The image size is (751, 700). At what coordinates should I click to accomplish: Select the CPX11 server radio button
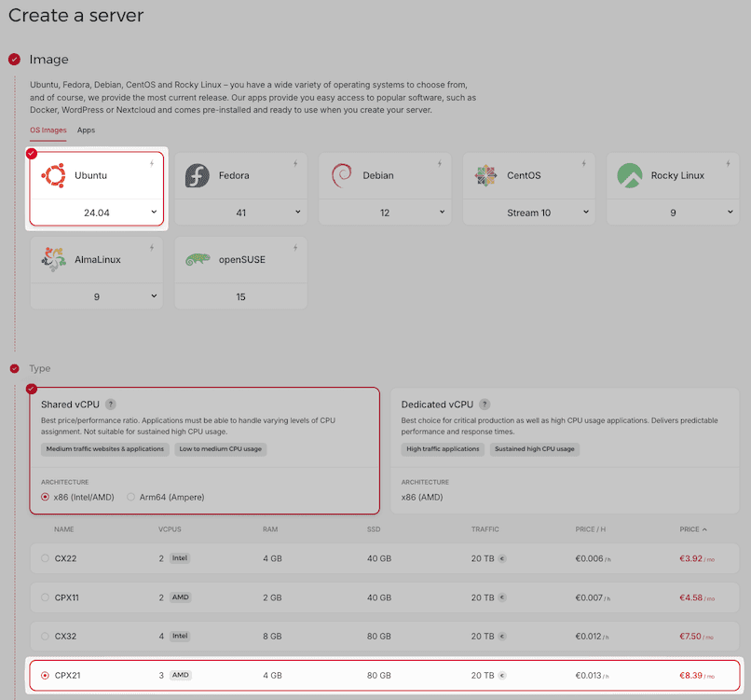(x=45, y=597)
